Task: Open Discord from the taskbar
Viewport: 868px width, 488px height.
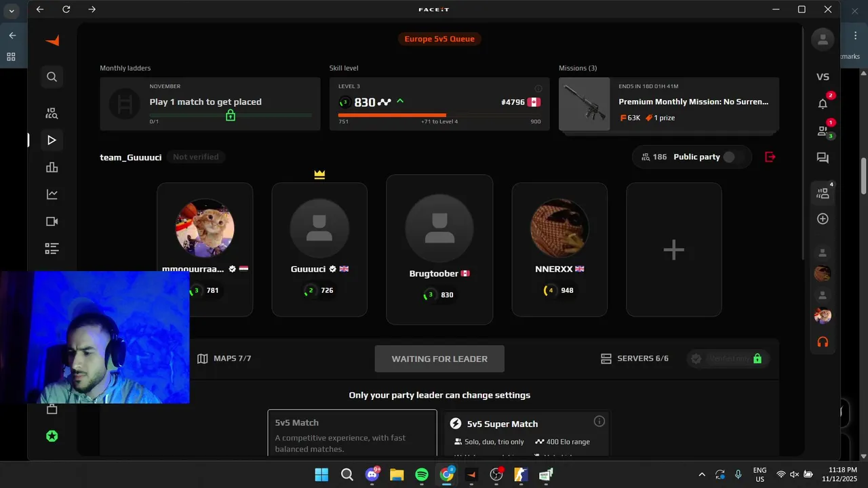Action: (372, 474)
